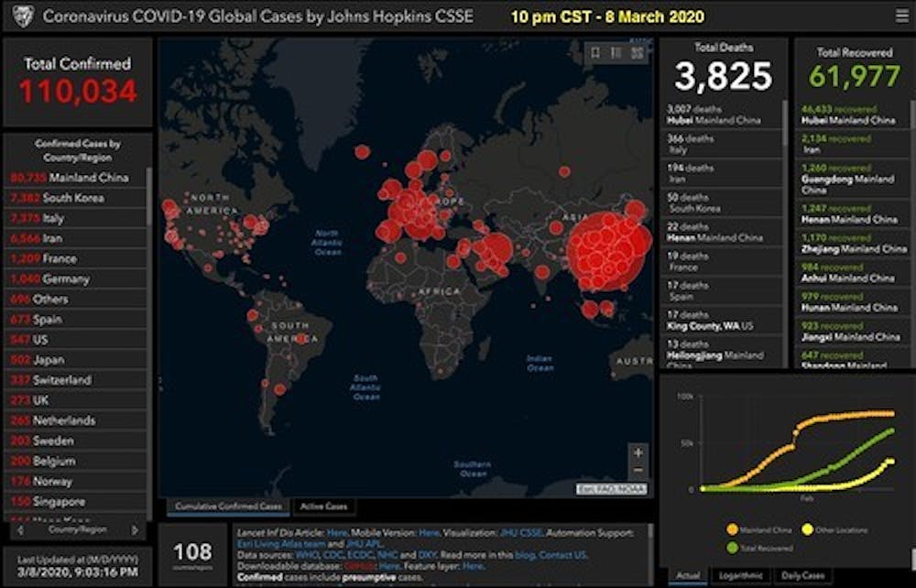Image resolution: width=916 pixels, height=588 pixels.
Task: Select the Cumulative Confirmed Cases tab
Action: pyautogui.click(x=227, y=506)
